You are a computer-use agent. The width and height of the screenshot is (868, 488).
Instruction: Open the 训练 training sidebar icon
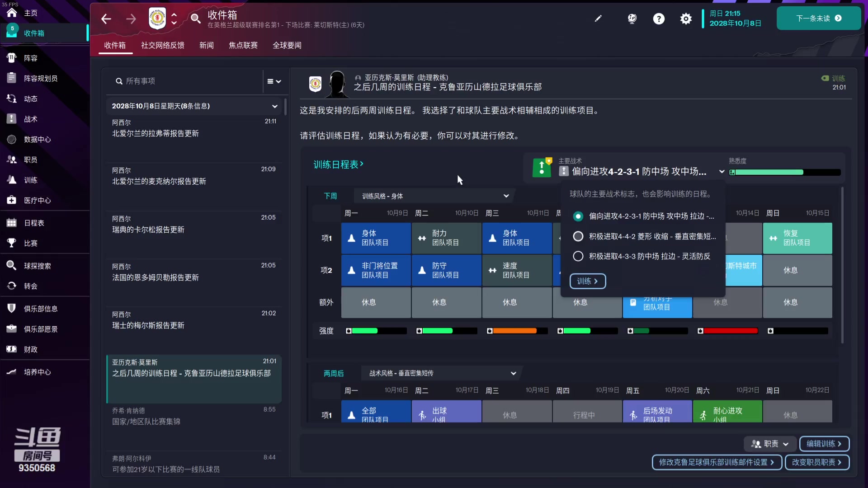click(12, 180)
